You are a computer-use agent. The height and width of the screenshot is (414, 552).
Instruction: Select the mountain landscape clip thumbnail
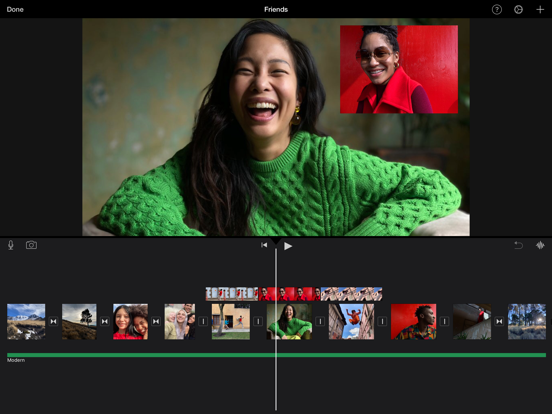click(x=26, y=321)
